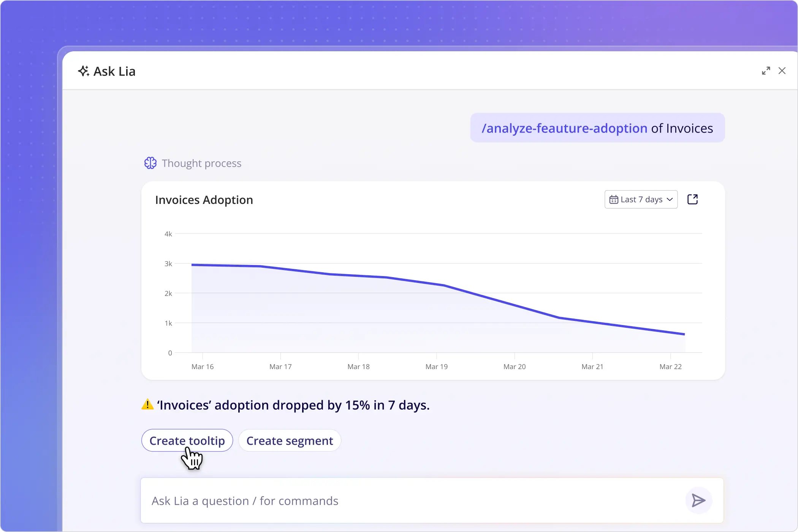Image resolution: width=798 pixels, height=532 pixels.
Task: Click the 1k y-axis label
Action: 168,323
